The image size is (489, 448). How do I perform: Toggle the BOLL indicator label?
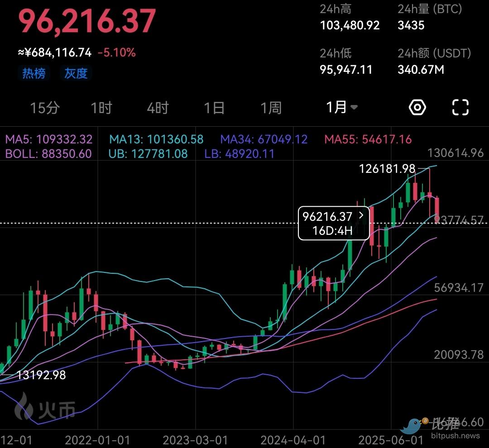48,154
